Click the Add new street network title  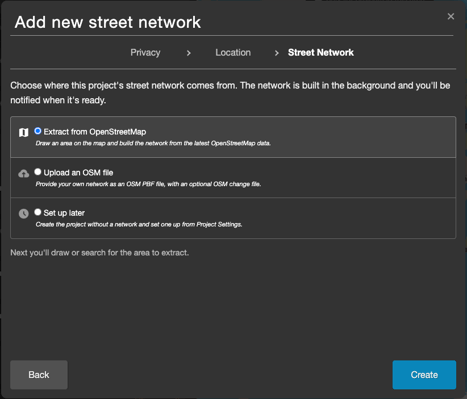coord(107,22)
